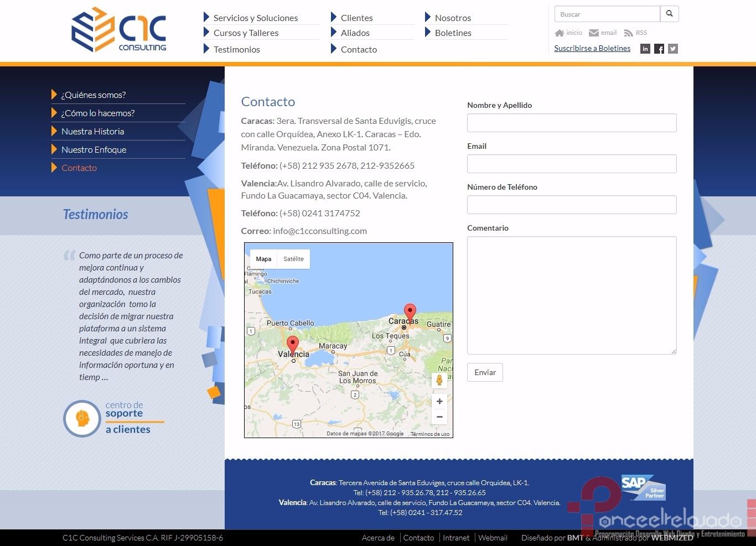Viewport: 756px width, 546px height.
Task: Click the BMT designer link
Action: [x=575, y=538]
